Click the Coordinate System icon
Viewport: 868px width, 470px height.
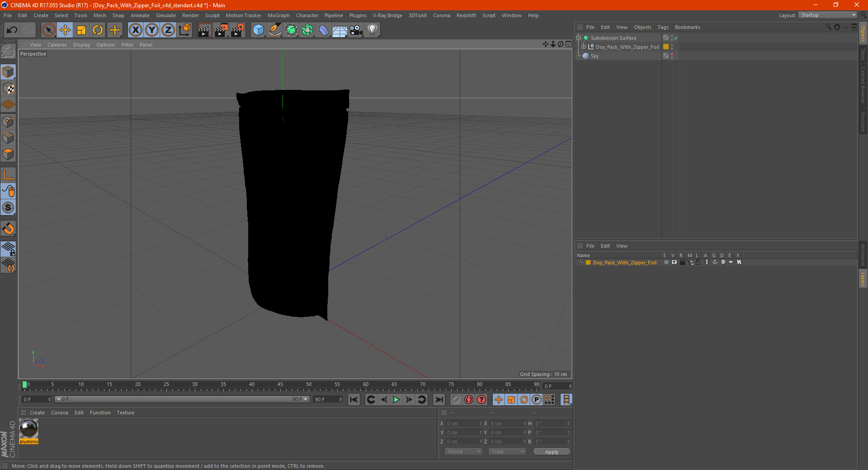click(184, 30)
